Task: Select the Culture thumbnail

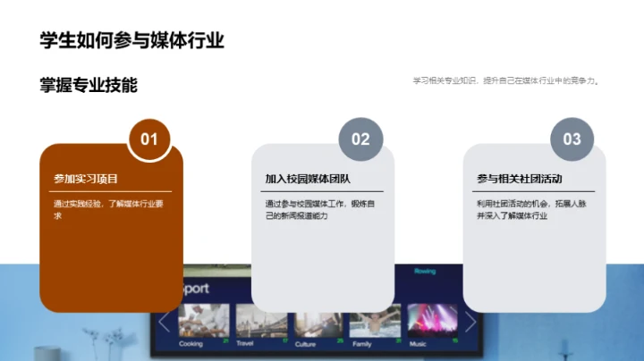Action: (x=318, y=324)
